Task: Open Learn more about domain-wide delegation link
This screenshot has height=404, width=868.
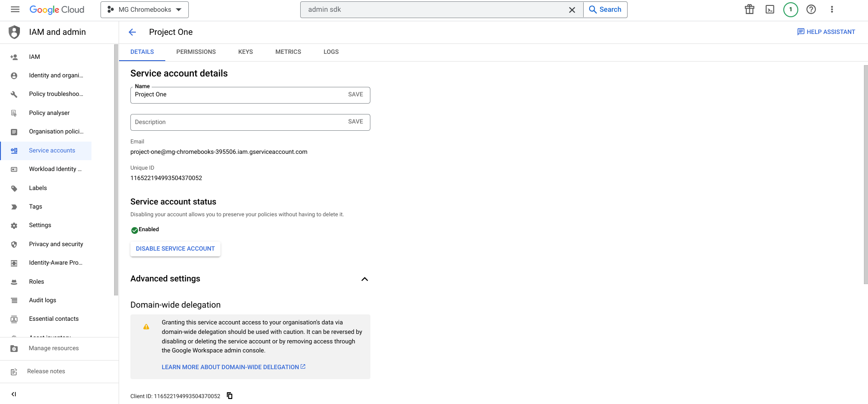Action: click(x=234, y=367)
